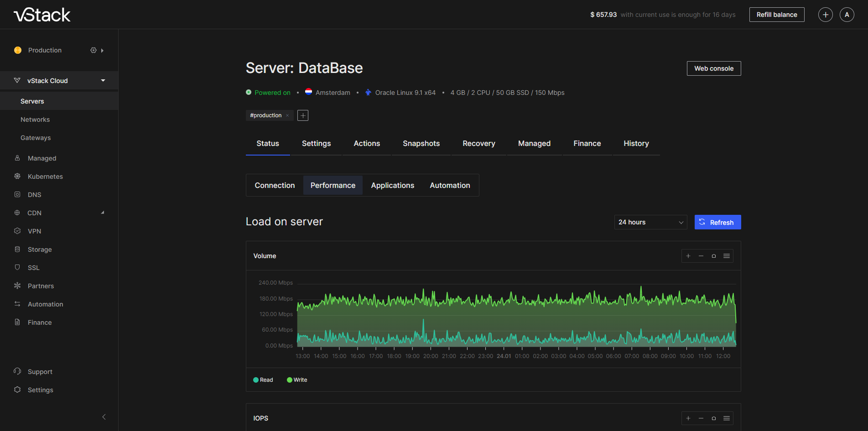
Task: Remove the #production tag
Action: 287,115
